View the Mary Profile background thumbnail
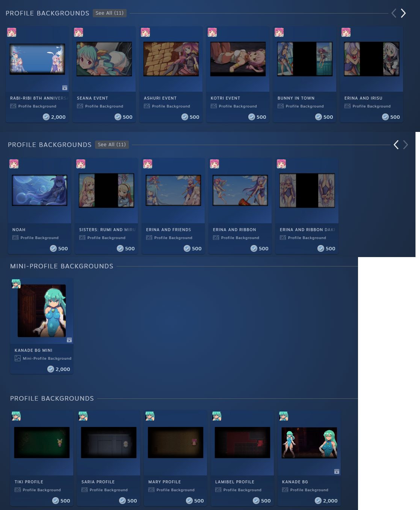Image resolution: width=420 pixels, height=510 pixels. tap(175, 442)
